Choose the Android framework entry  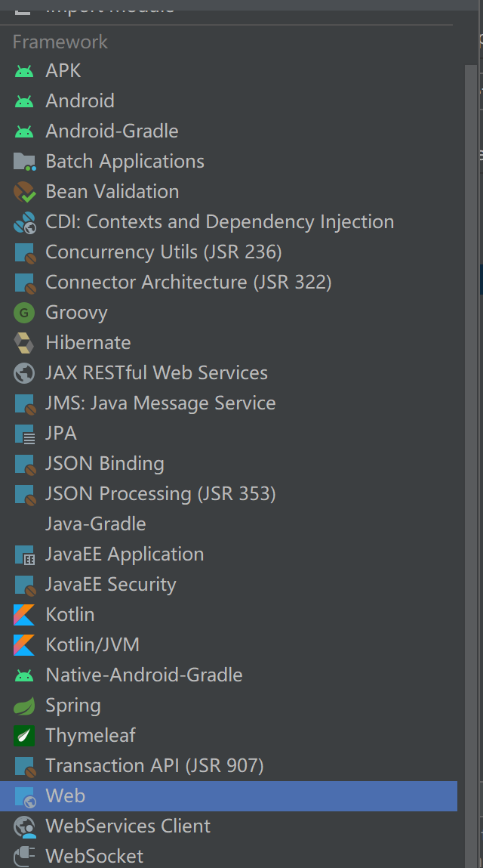(x=229, y=100)
